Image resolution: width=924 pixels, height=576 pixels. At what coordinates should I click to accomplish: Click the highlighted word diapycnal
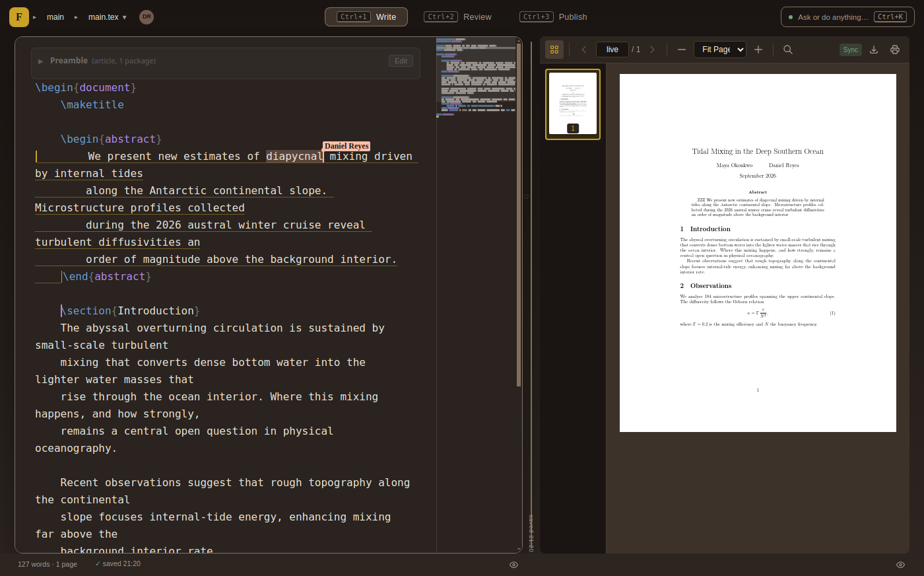294,156
